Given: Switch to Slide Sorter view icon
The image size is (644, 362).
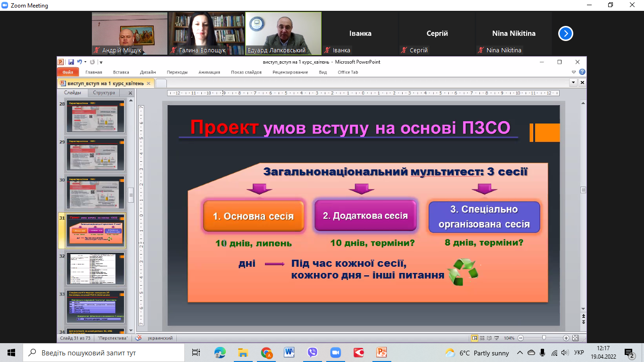Looking at the screenshot, I should point(482,338).
